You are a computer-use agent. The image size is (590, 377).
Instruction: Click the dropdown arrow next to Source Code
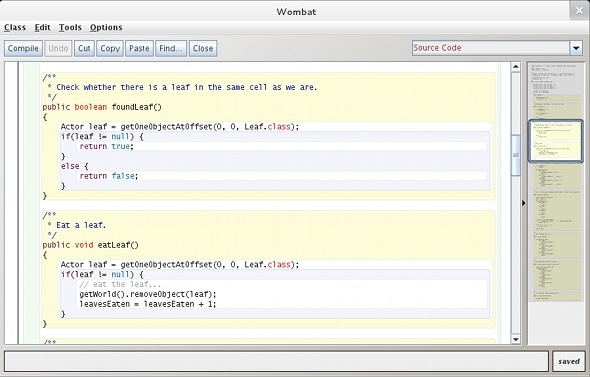576,48
